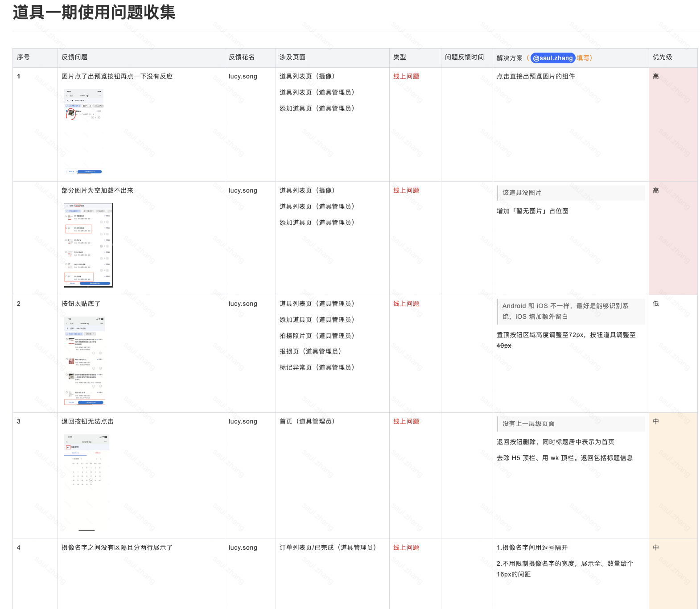Click the @saul.zhang mention tag

pyautogui.click(x=552, y=58)
